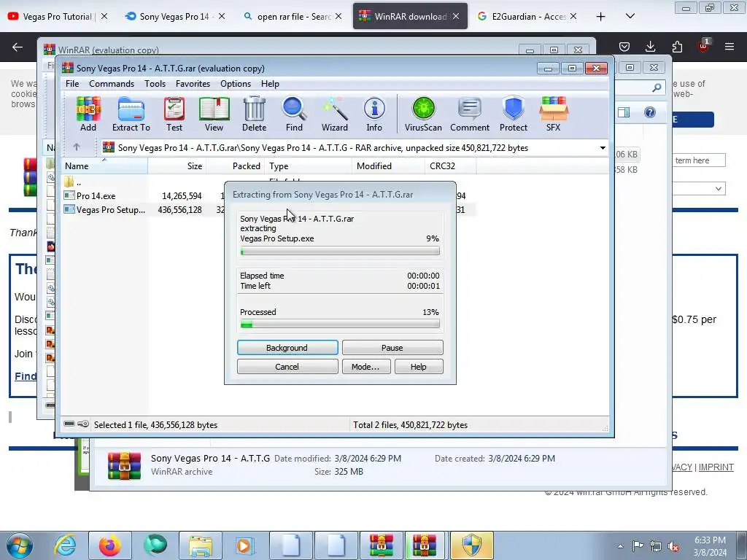The image size is (747, 560).
Task: Click the Pocket icon in Firefox toolbar
Action: tap(624, 46)
